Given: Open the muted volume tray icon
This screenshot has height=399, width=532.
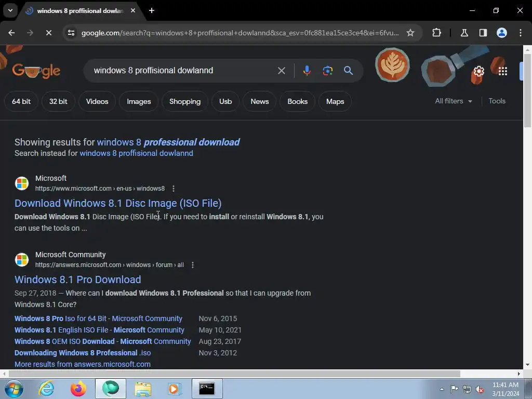Looking at the screenshot, I should click(480, 389).
